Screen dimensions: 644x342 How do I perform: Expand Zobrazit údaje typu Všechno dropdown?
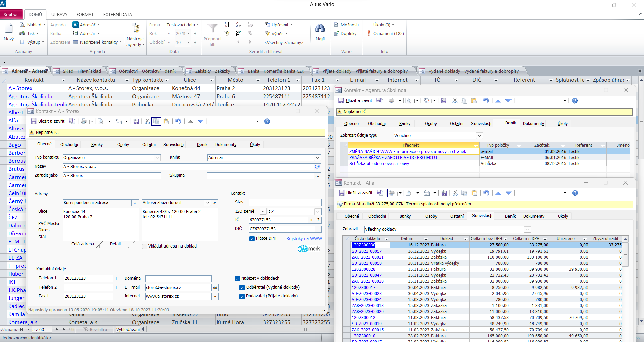point(479,136)
